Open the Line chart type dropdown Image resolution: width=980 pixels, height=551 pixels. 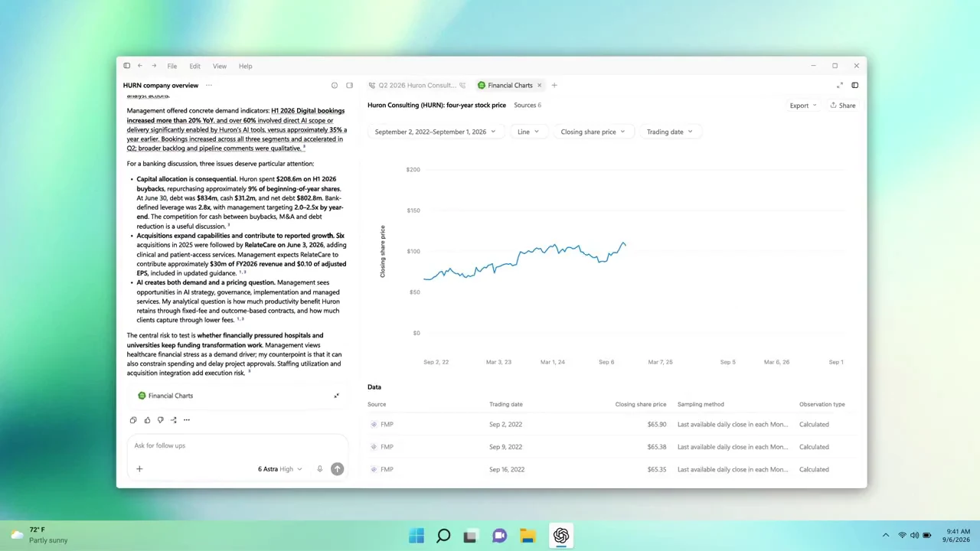pyautogui.click(x=528, y=132)
